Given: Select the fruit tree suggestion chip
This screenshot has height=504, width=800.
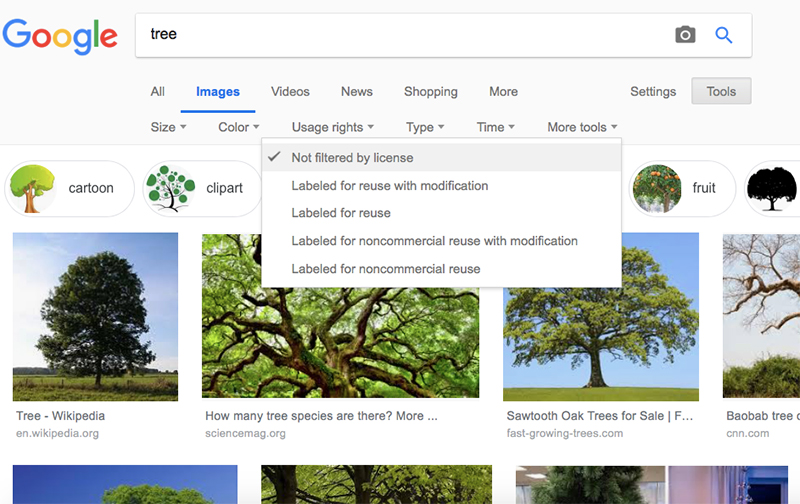Looking at the screenshot, I should pyautogui.click(x=683, y=188).
